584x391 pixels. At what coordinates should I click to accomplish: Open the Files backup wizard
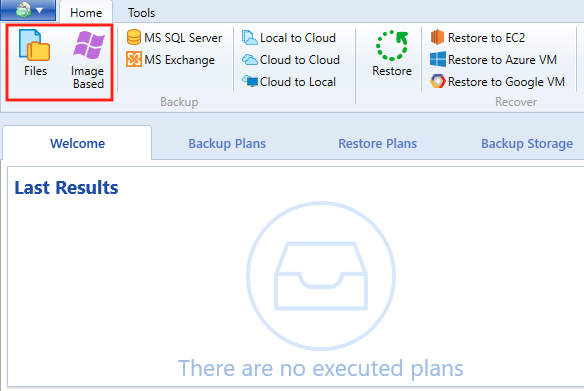tap(35, 53)
